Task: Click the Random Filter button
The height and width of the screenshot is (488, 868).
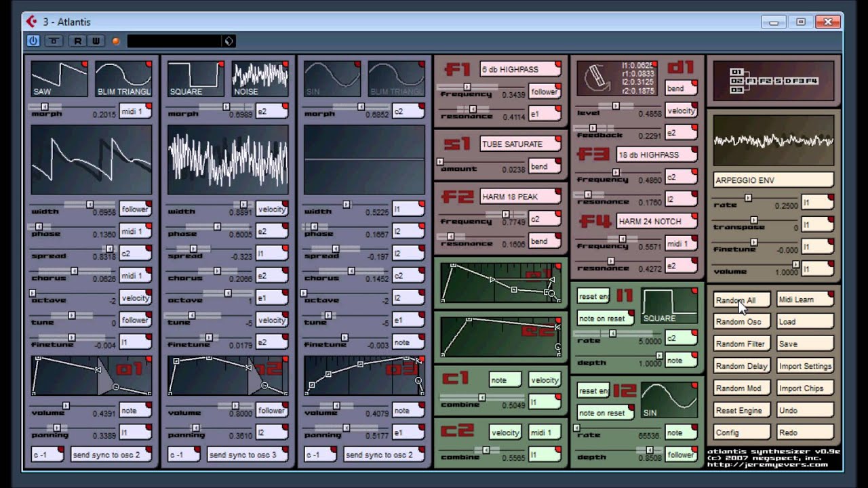Action: 742,344
